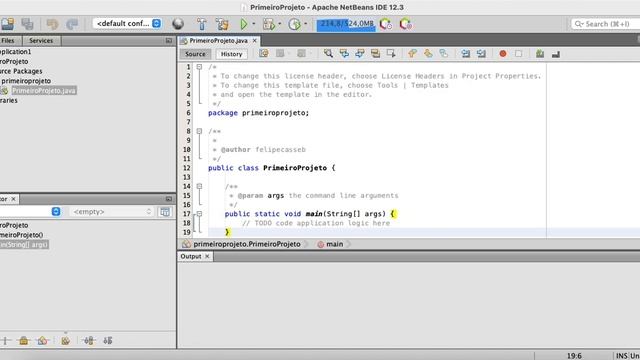Click the Save All icon in toolbar
640x360 pixels.
click(27, 24)
